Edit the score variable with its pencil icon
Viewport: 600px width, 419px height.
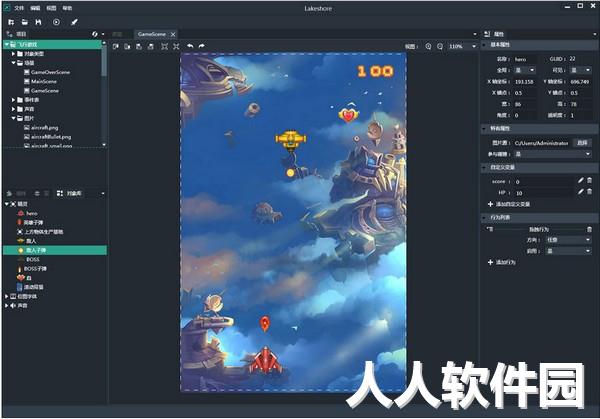click(581, 181)
